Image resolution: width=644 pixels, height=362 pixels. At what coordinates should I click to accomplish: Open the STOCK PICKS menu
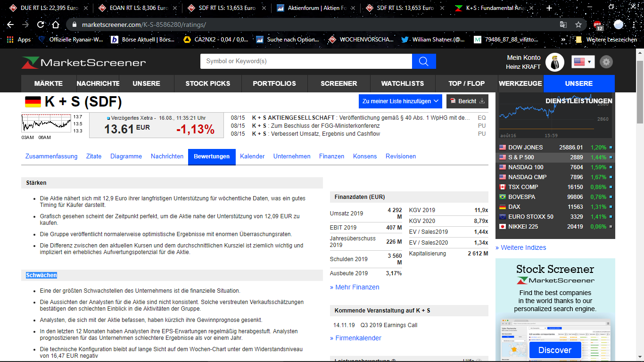[208, 83]
